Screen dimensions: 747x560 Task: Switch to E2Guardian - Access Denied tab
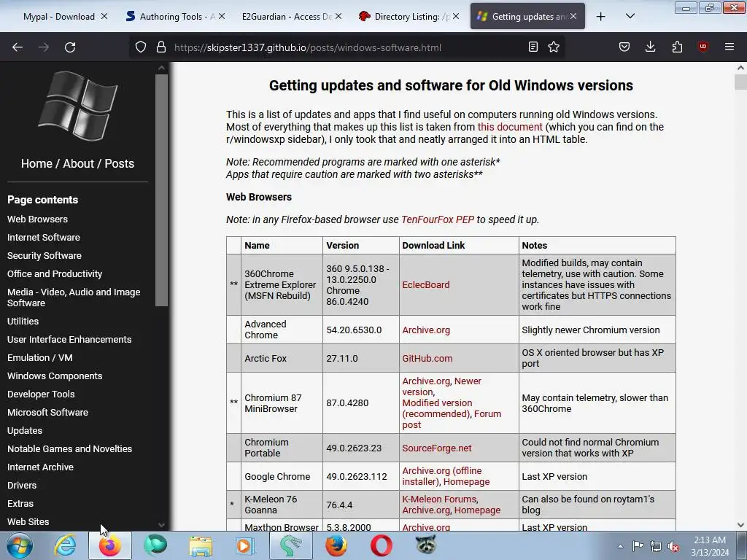tap(287, 17)
